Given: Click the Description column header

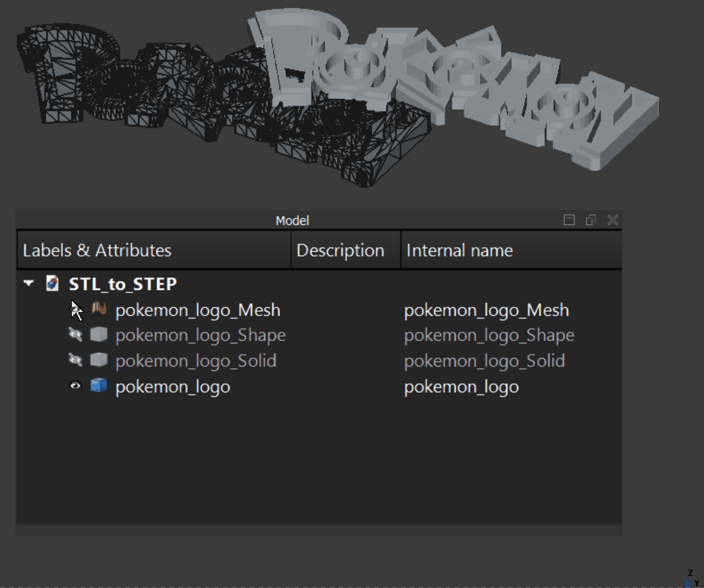Looking at the screenshot, I should (x=345, y=250).
